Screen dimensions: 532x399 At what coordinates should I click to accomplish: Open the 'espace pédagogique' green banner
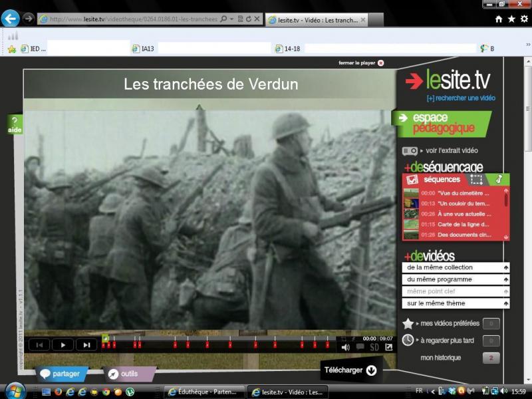click(442, 124)
